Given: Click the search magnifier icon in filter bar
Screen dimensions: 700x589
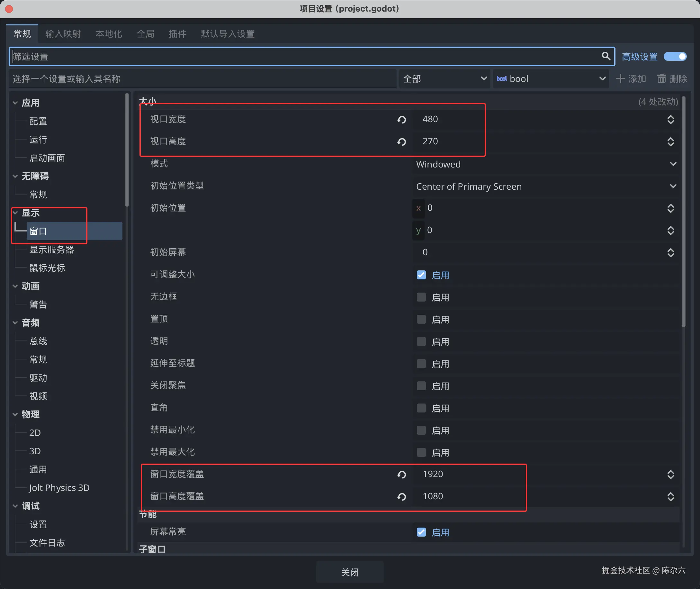Looking at the screenshot, I should click(x=606, y=56).
